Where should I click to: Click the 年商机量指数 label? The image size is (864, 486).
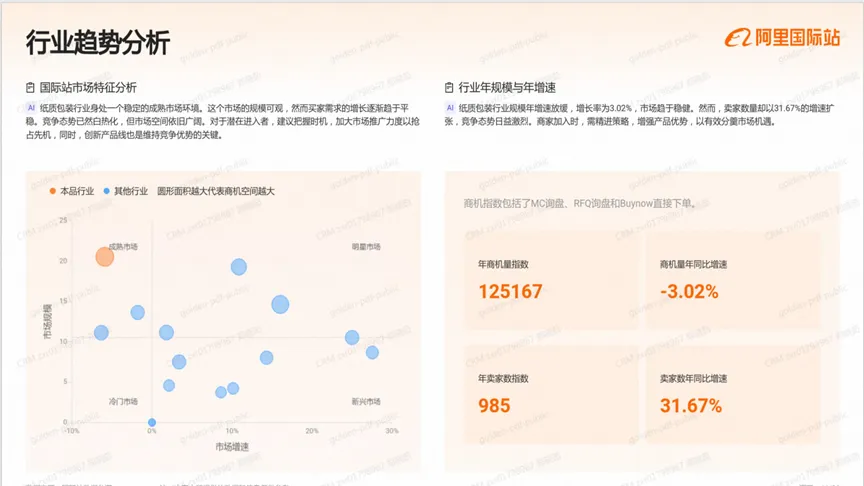[503, 264]
